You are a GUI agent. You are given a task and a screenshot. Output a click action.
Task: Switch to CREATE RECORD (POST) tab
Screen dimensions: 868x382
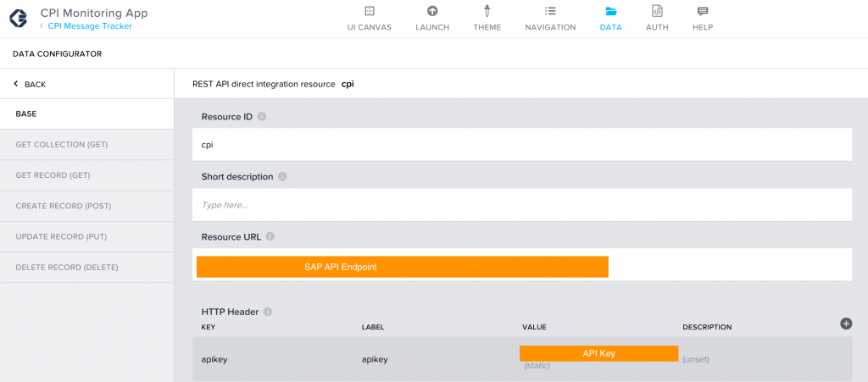(87, 206)
